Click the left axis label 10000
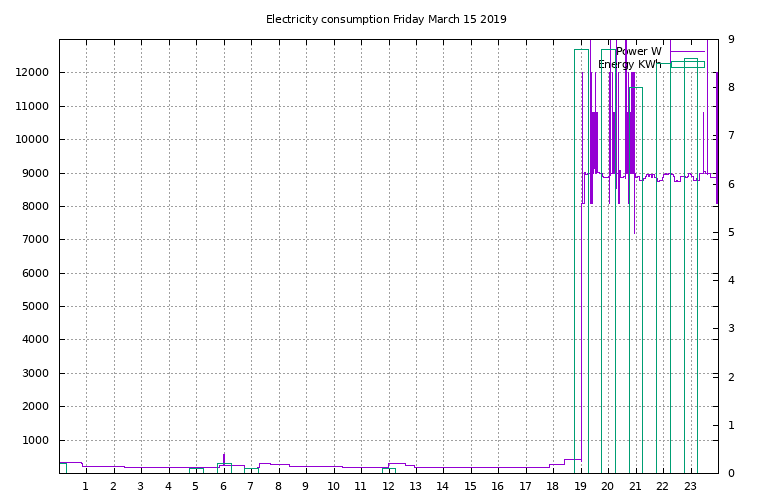 click(x=32, y=140)
